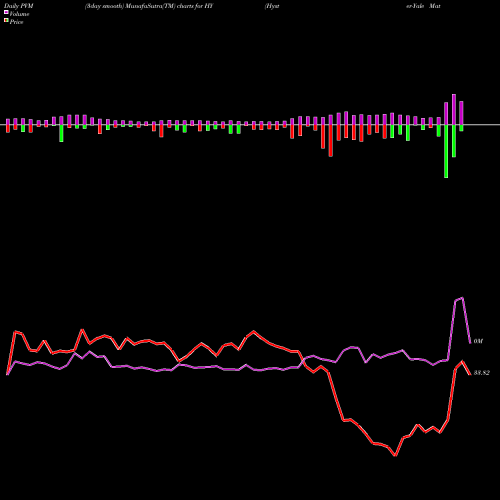Viewport: 500px width, 500px height.
Task: Select the Volume legend label
Action: [x=19, y=14]
